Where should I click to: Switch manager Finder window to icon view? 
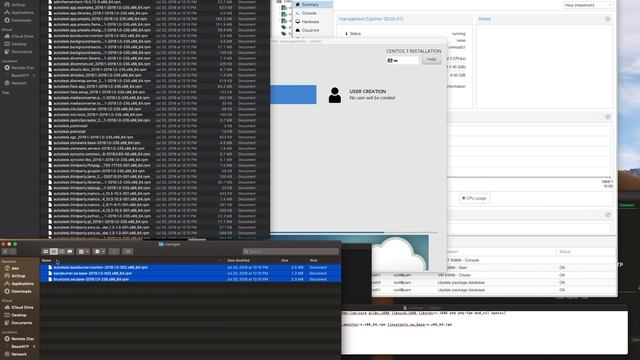click(46, 252)
